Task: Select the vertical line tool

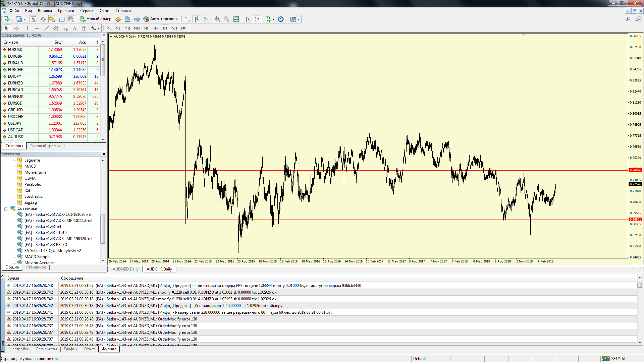Action: point(28,28)
